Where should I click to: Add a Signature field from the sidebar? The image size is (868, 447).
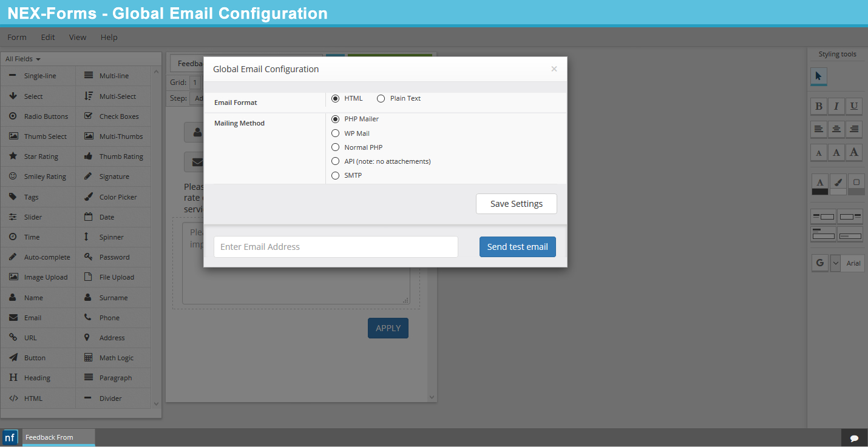[113, 176]
